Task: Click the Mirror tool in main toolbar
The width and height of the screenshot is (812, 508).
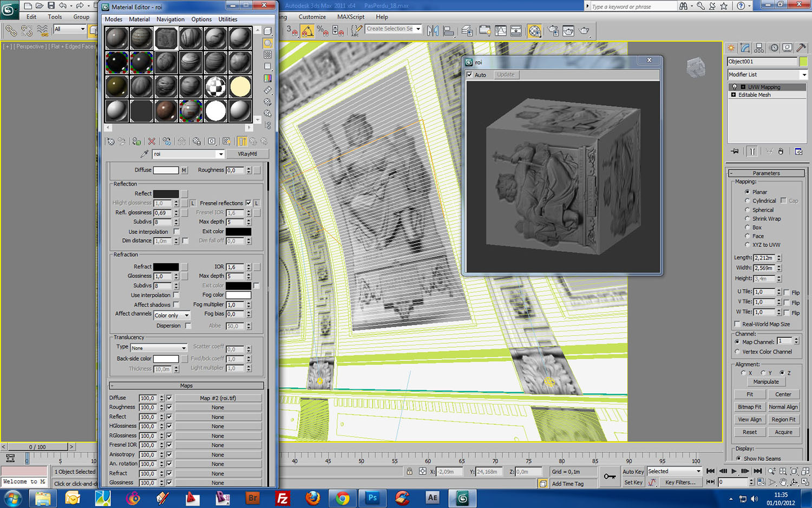Action: (x=433, y=31)
